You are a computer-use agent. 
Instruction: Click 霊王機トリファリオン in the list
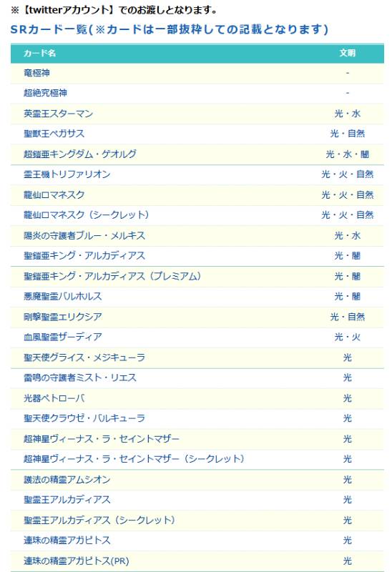67,174
